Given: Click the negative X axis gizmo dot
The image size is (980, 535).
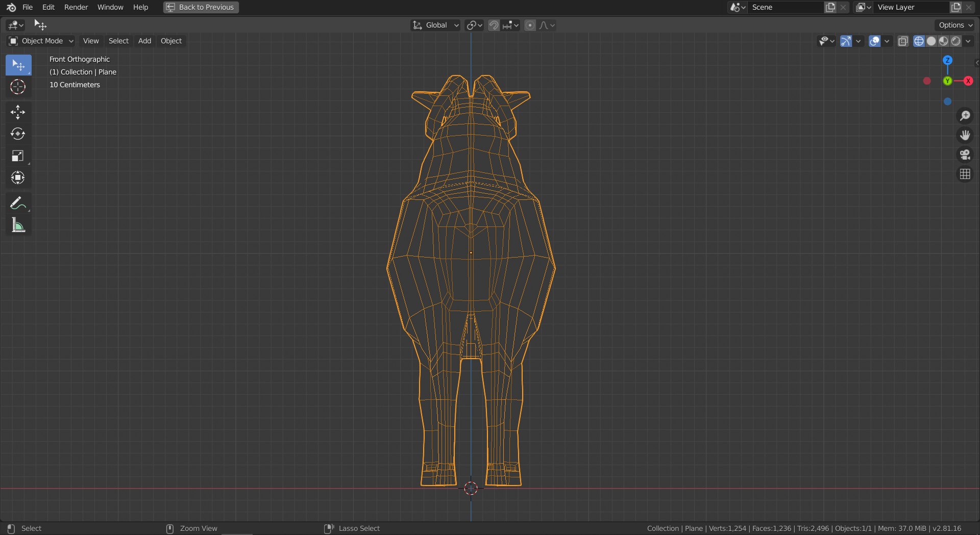Looking at the screenshot, I should (927, 81).
